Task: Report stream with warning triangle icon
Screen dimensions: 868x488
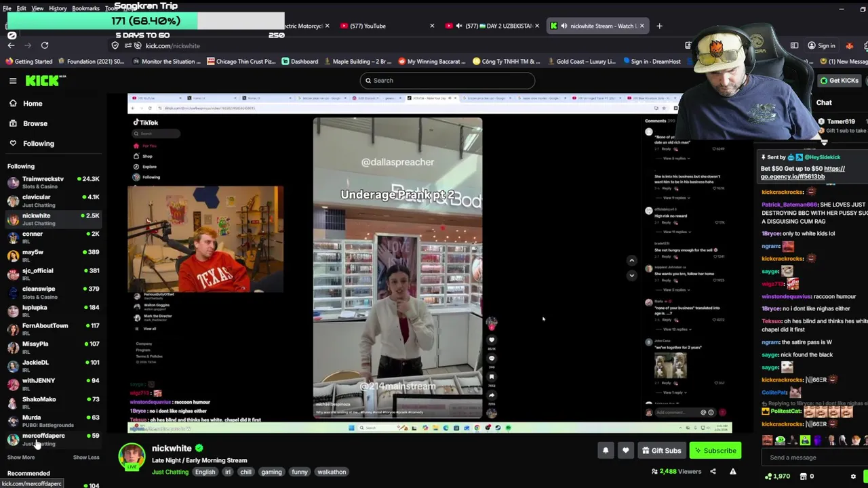Action: coord(733,472)
